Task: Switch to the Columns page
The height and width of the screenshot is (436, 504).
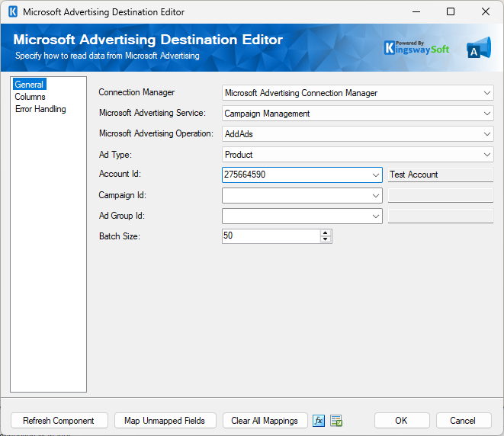Action: click(30, 97)
